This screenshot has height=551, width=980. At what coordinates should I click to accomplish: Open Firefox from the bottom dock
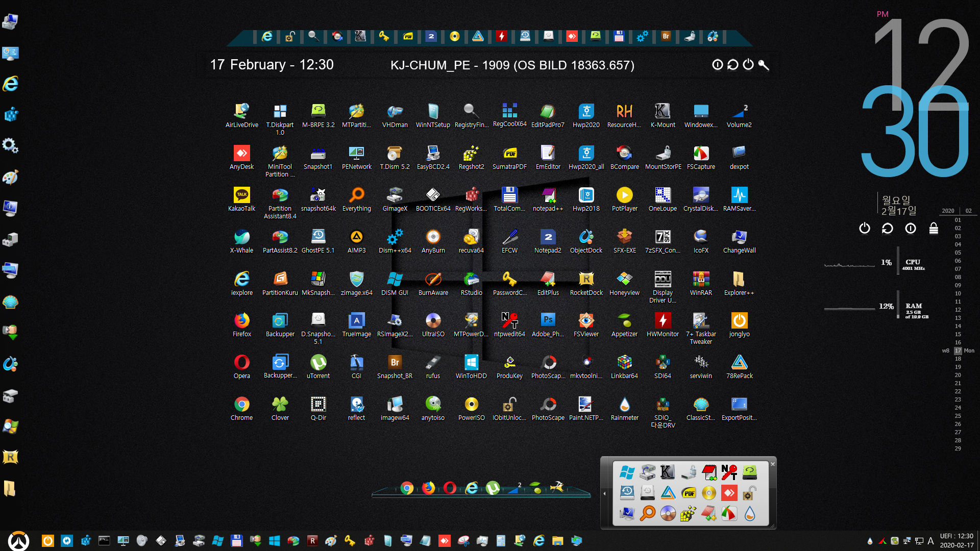(428, 488)
